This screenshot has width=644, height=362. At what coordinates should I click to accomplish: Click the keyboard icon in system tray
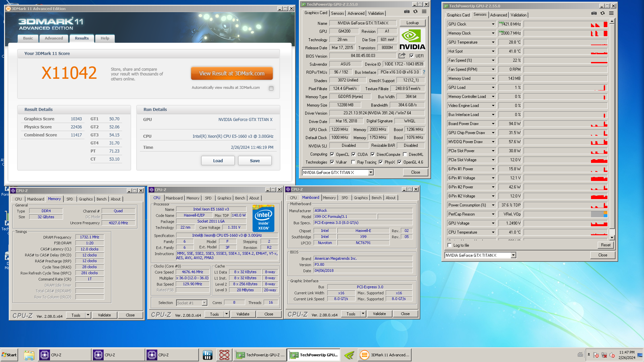coord(580,355)
